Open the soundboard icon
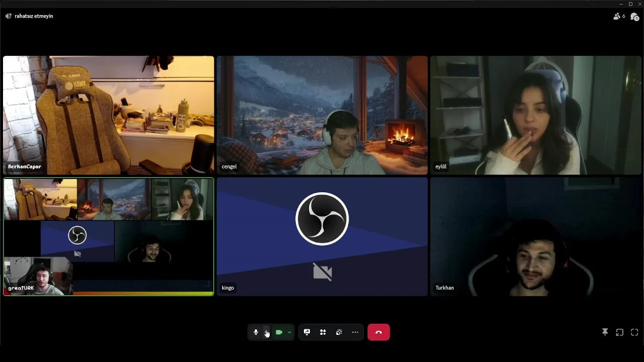644x362 pixels. [x=339, y=332]
